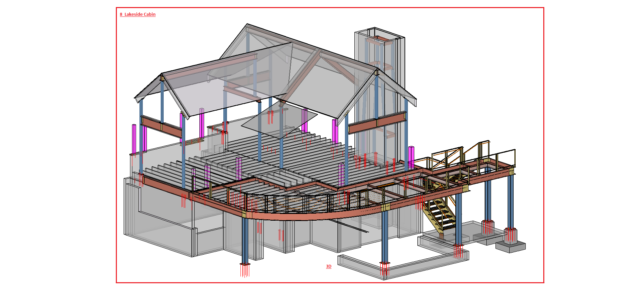
Task: Select the isolated square pad footing at far right
Action: 511,246
